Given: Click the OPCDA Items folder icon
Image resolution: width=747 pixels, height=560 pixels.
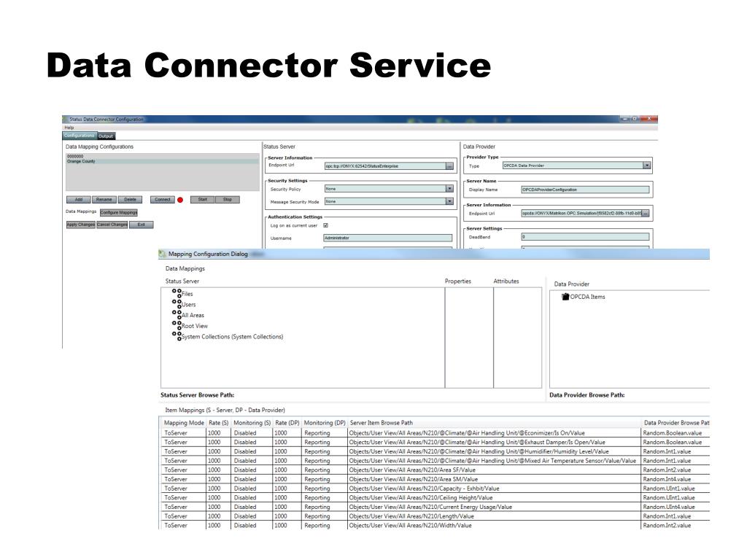Looking at the screenshot, I should point(565,296).
